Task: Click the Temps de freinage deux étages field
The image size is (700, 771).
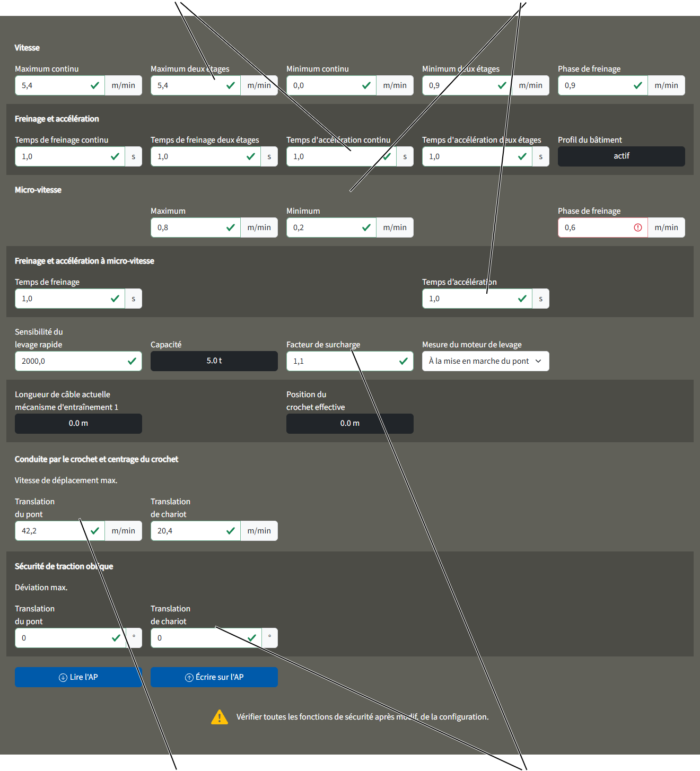Action: (x=206, y=156)
